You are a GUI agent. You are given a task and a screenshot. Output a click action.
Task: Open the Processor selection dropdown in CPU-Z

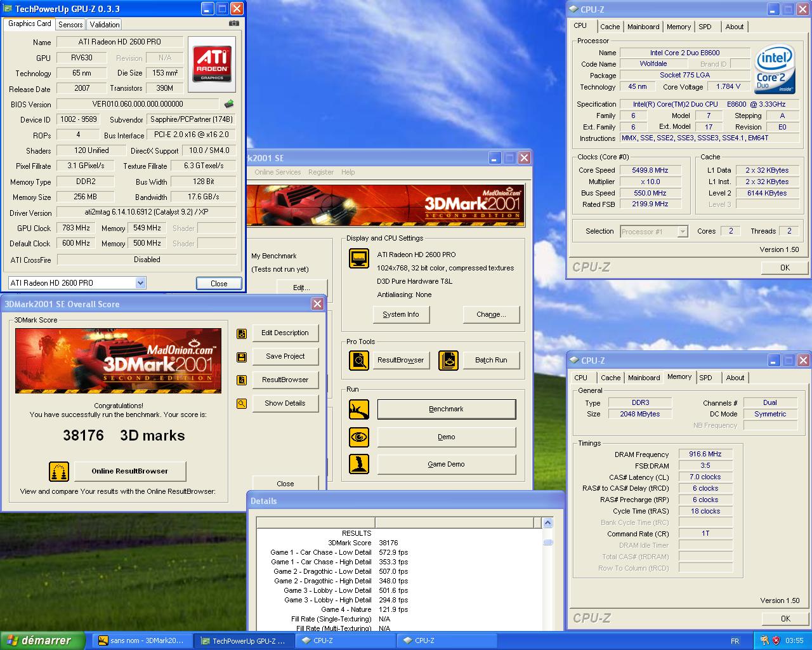tap(683, 232)
